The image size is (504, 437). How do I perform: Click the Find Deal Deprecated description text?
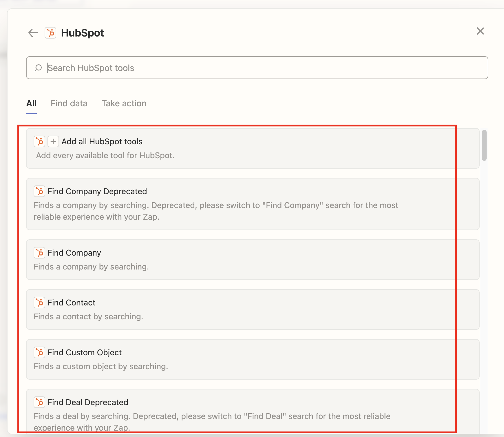tap(212, 422)
